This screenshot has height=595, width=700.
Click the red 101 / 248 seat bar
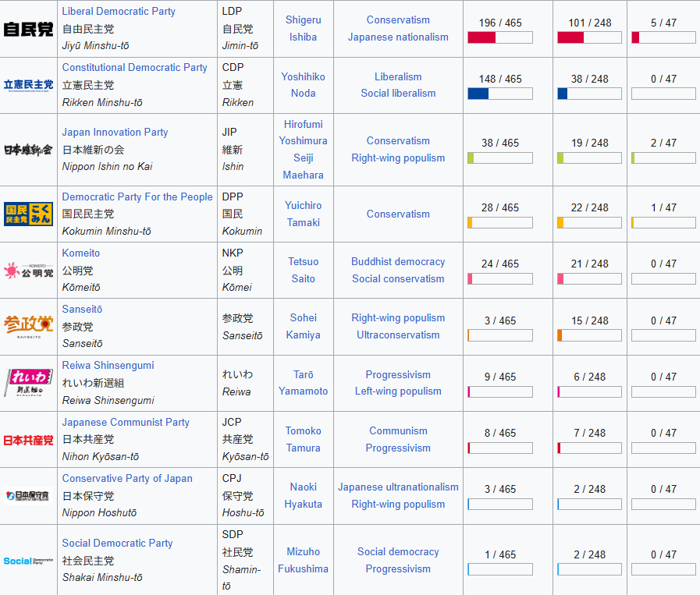click(x=589, y=37)
